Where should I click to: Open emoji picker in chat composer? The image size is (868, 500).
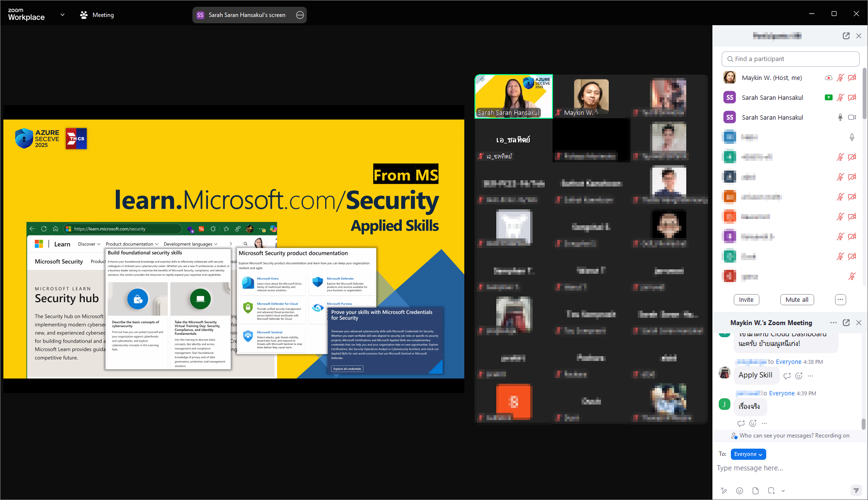[x=740, y=491]
